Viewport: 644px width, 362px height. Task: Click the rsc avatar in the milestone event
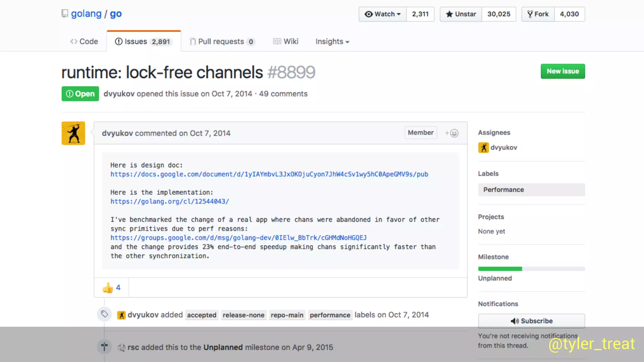[x=121, y=348]
